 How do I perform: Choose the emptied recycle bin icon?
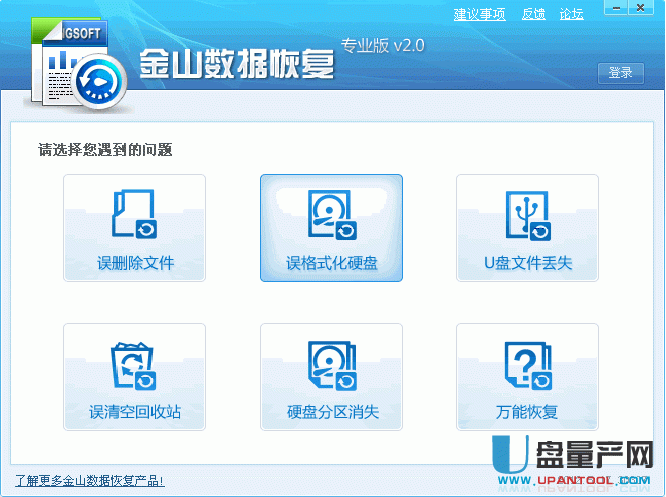click(x=134, y=366)
